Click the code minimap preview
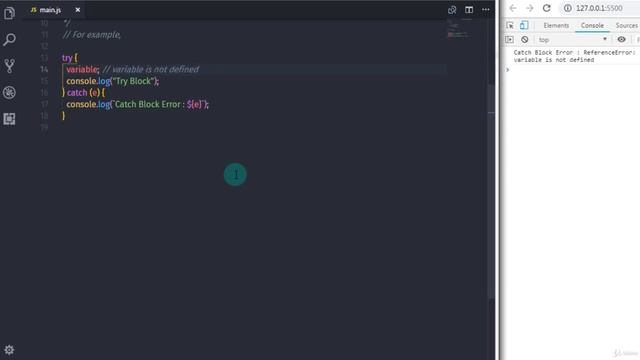 pyautogui.click(x=460, y=29)
